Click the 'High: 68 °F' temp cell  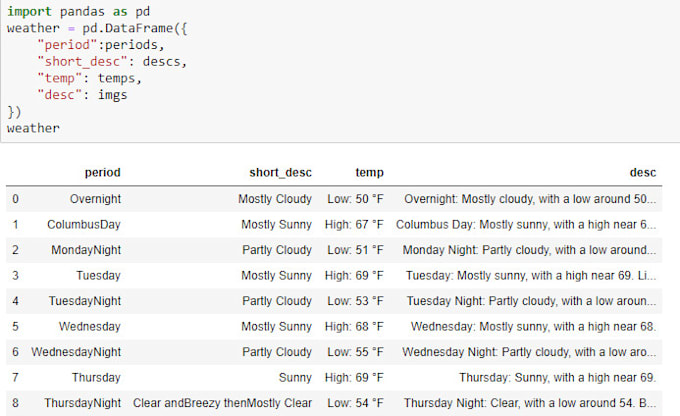(354, 327)
